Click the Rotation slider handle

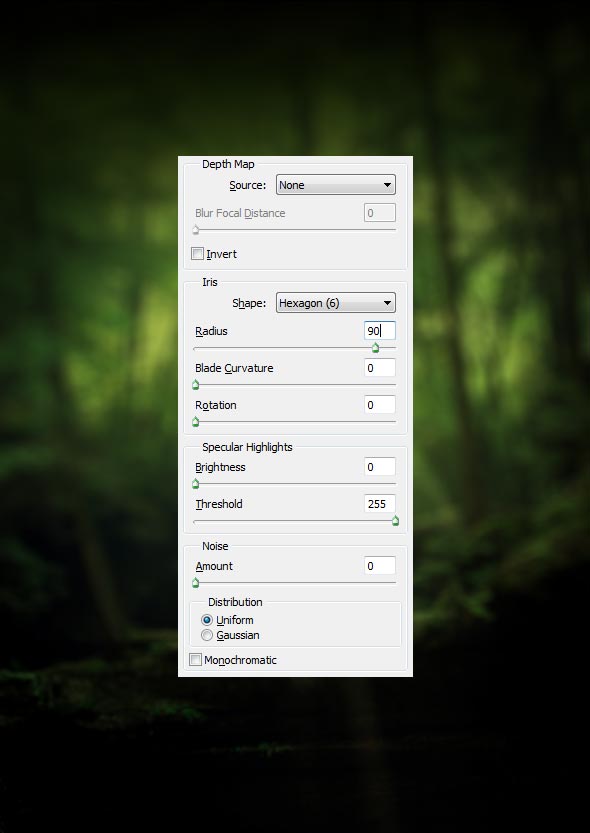click(195, 422)
